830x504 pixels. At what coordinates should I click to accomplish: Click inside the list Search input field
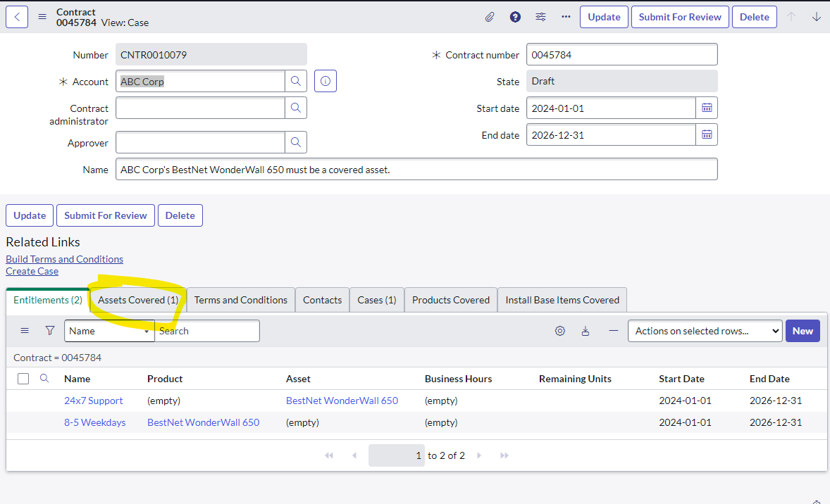(206, 330)
